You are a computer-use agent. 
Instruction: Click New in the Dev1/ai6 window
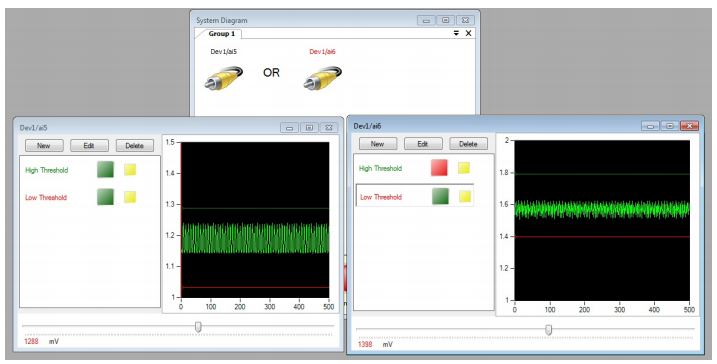pyautogui.click(x=378, y=144)
